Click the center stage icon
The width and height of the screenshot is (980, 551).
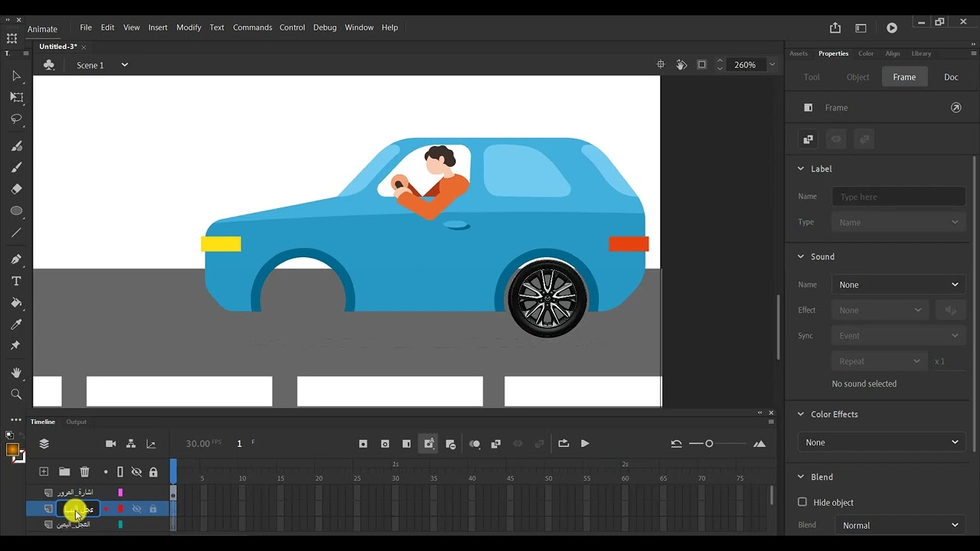point(661,65)
